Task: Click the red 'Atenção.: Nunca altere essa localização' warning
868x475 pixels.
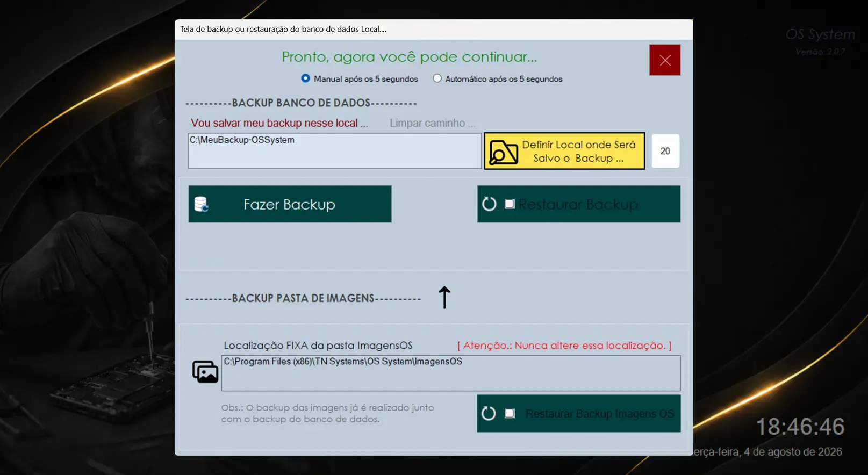Action: tap(564, 346)
